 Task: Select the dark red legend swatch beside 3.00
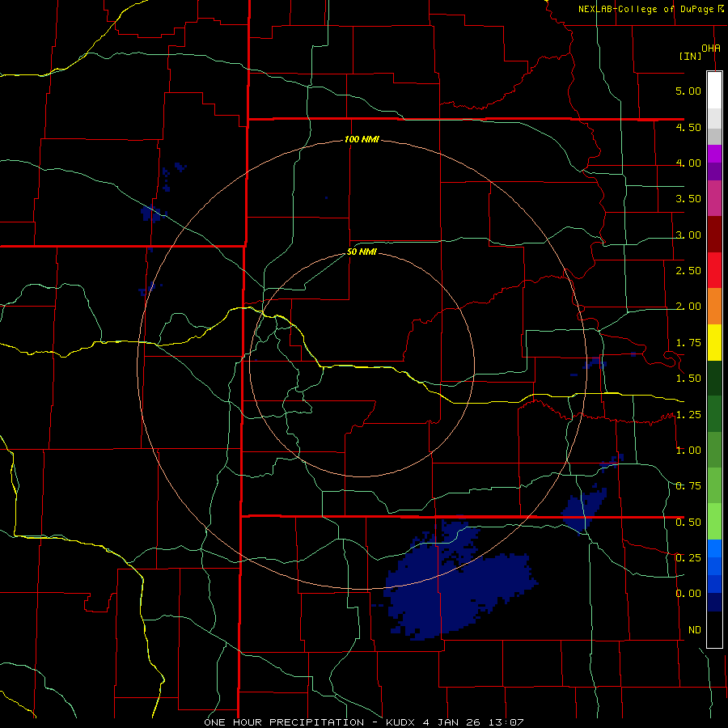coord(714,235)
